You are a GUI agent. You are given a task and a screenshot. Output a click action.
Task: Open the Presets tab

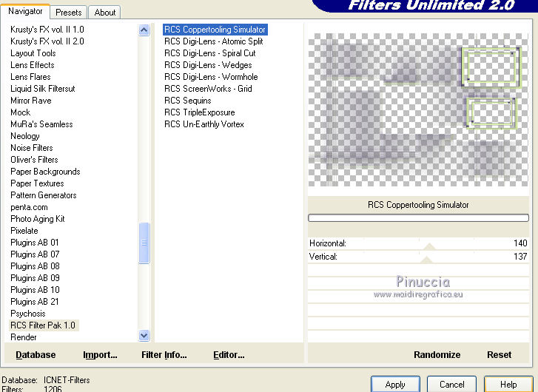pos(69,13)
